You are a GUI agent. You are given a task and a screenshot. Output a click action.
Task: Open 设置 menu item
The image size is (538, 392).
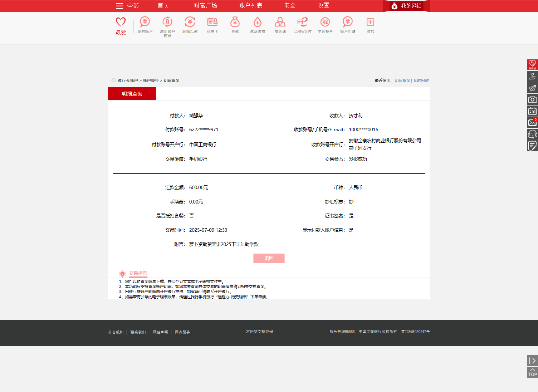[x=323, y=6]
